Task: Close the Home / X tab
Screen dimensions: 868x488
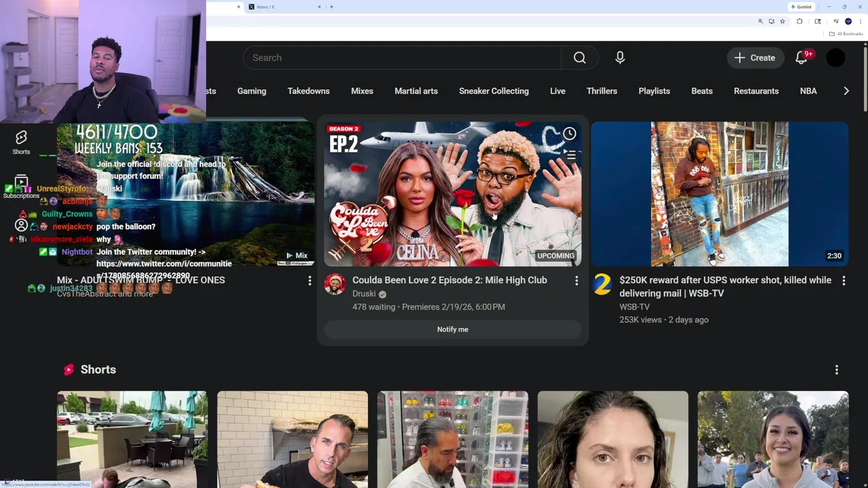Action: click(319, 7)
